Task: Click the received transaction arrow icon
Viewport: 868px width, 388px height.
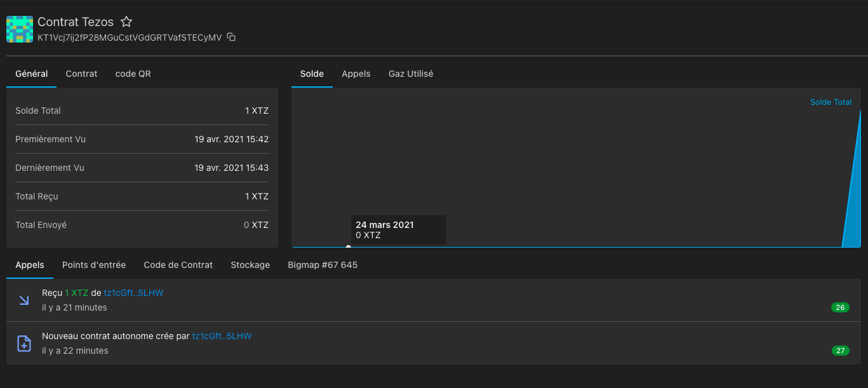Action: click(x=24, y=300)
